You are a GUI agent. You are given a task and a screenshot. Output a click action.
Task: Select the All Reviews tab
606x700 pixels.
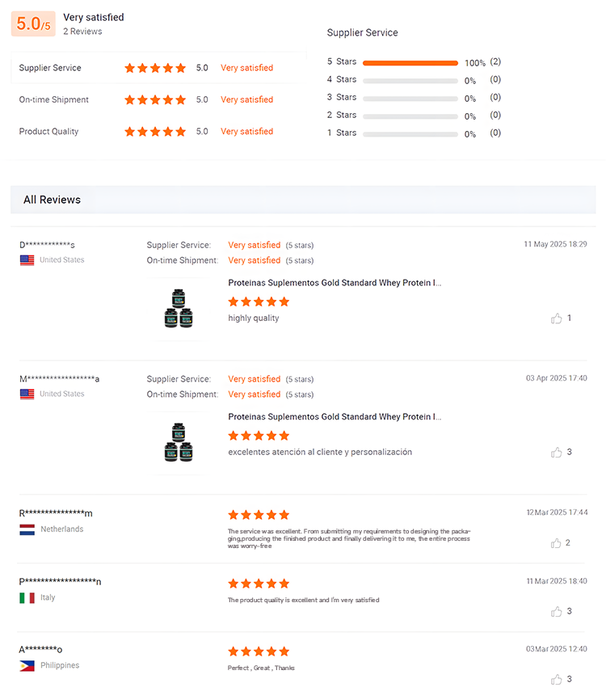52,200
